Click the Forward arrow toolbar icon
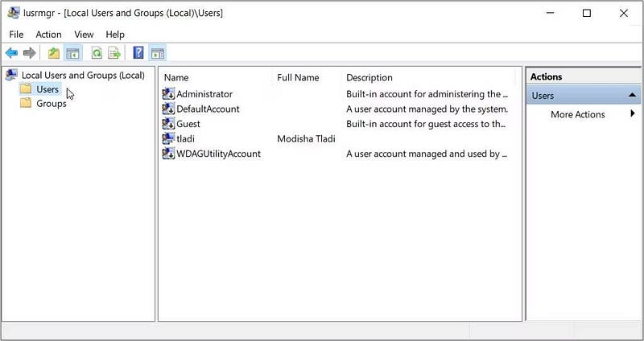The width and height of the screenshot is (644, 341). 30,53
